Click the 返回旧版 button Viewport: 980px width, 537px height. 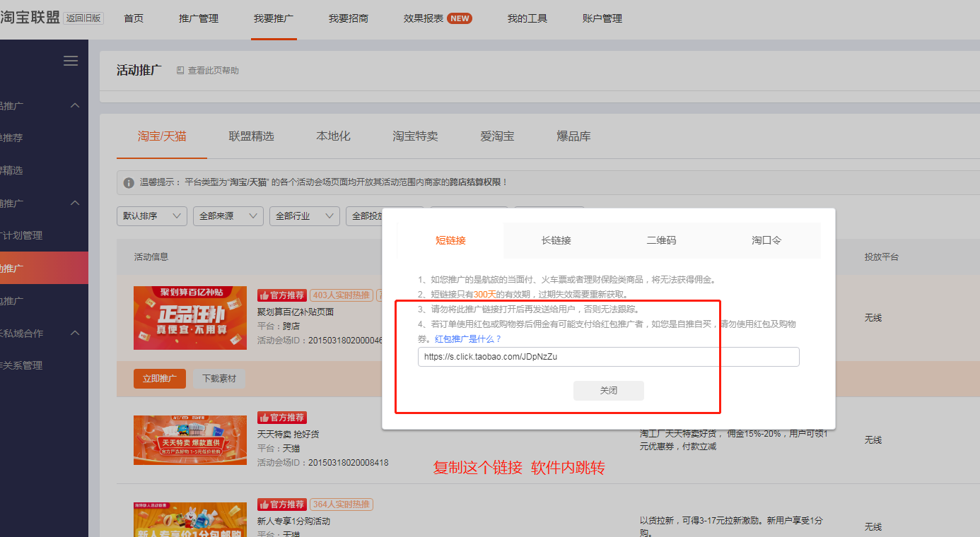pos(83,18)
